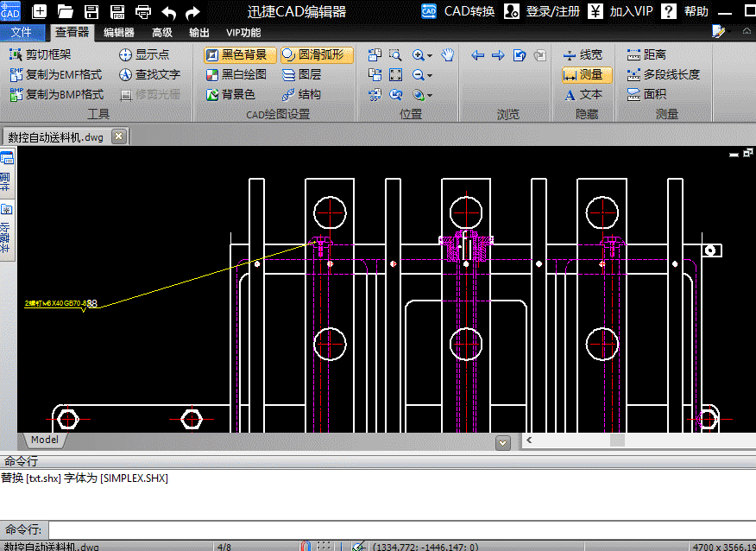
Task: Click rotate clockwise page icon
Action: 375,74
